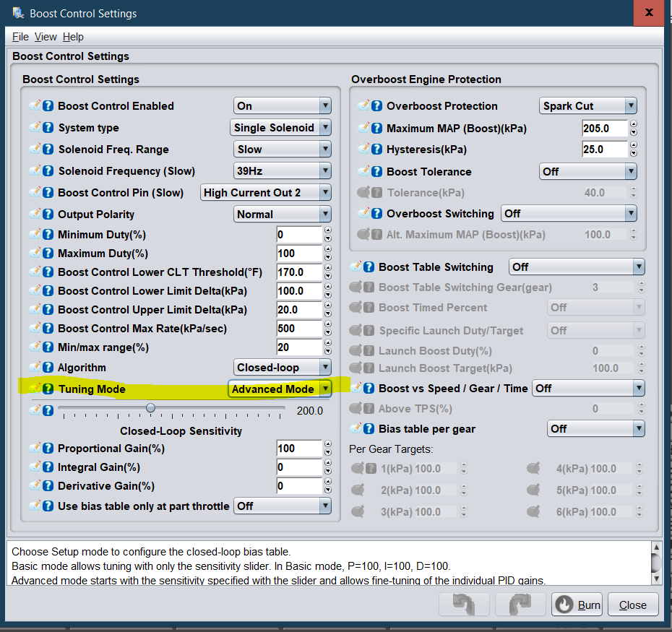Click help icon for Hysteresis(kPa)
This screenshot has height=632, width=672.
[376, 149]
